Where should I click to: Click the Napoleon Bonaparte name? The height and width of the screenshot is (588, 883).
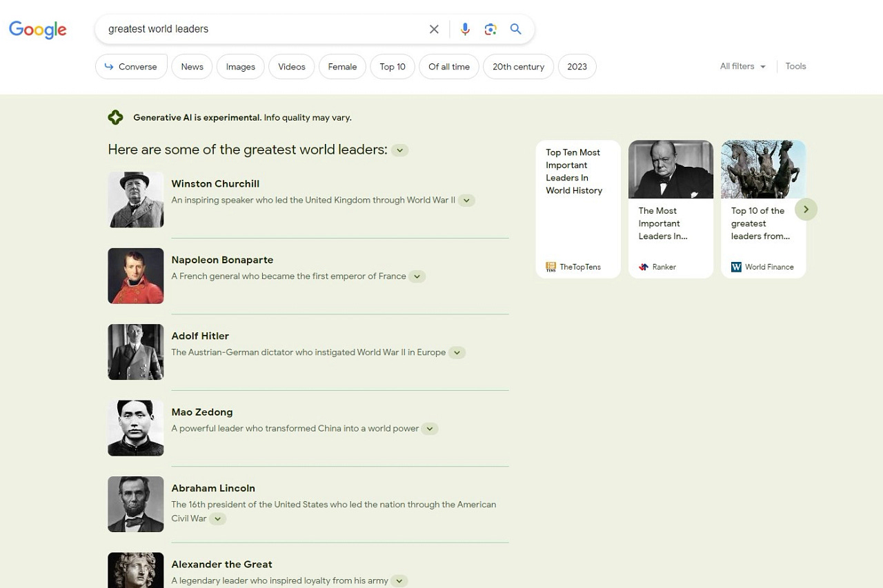[x=222, y=260]
